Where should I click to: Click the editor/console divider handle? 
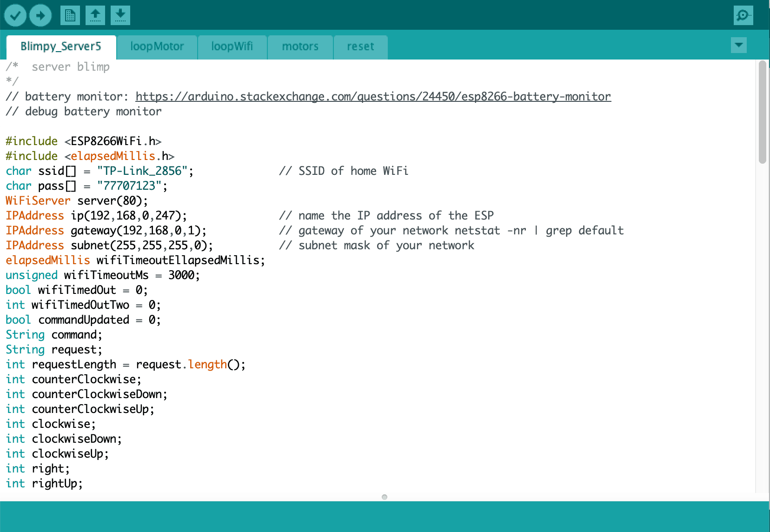[385, 497]
